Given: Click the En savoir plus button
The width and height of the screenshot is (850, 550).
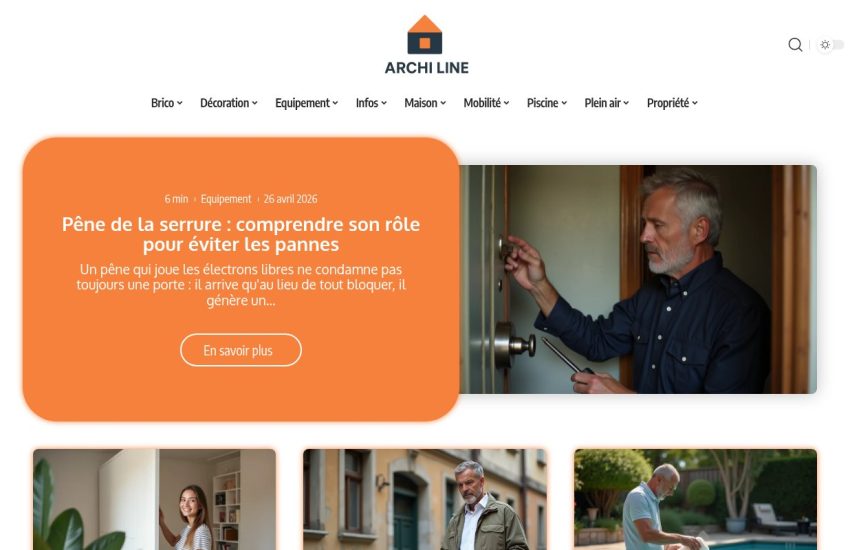Looking at the screenshot, I should tap(241, 350).
